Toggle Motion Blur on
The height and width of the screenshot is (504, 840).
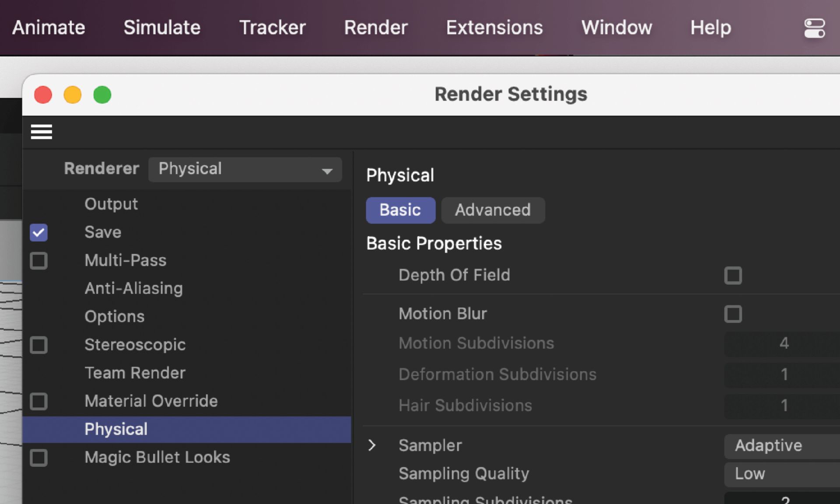[x=733, y=313]
